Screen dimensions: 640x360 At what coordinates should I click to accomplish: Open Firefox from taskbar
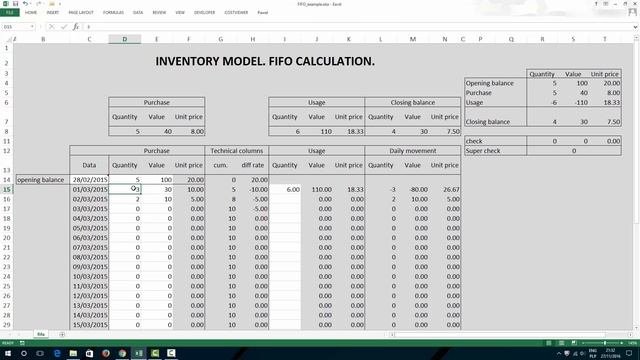pos(106,353)
